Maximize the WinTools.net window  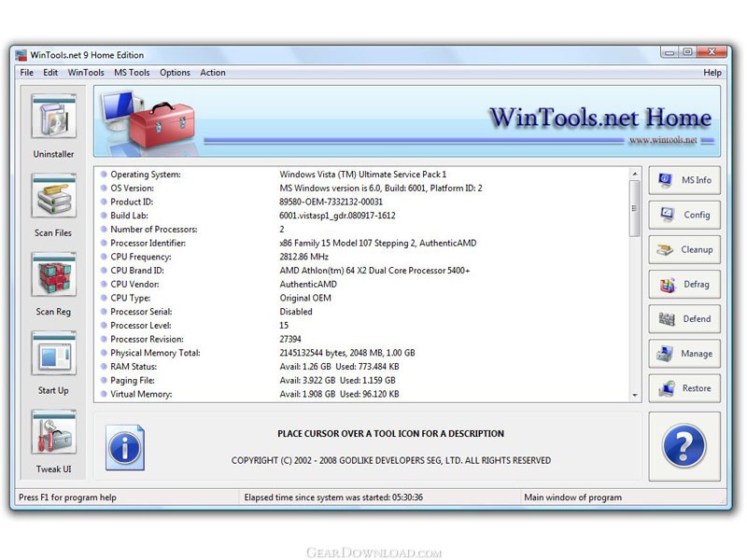[x=687, y=52]
